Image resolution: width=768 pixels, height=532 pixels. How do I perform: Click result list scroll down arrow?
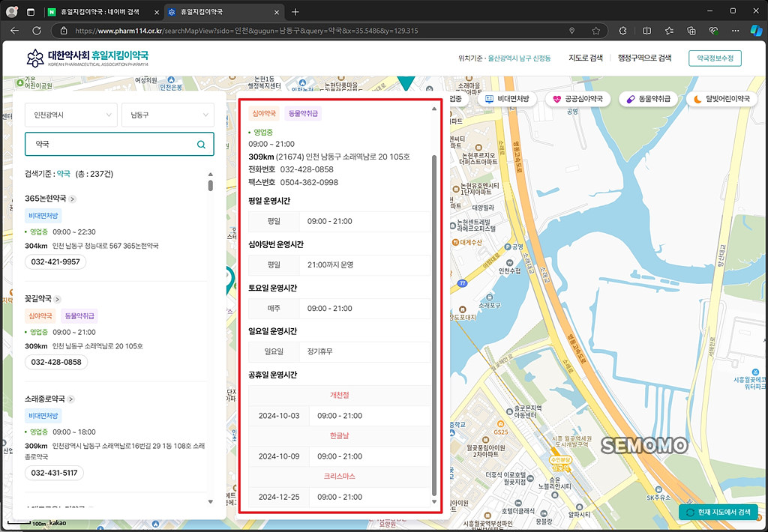211,502
